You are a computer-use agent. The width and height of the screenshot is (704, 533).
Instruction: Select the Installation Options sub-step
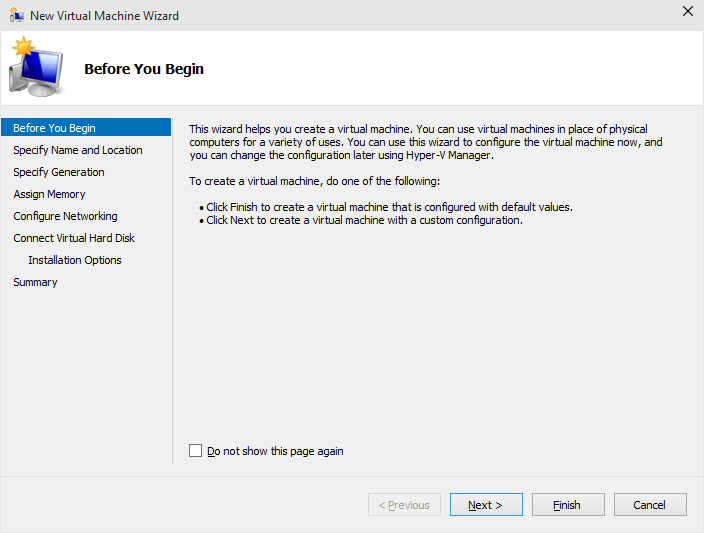(75, 260)
